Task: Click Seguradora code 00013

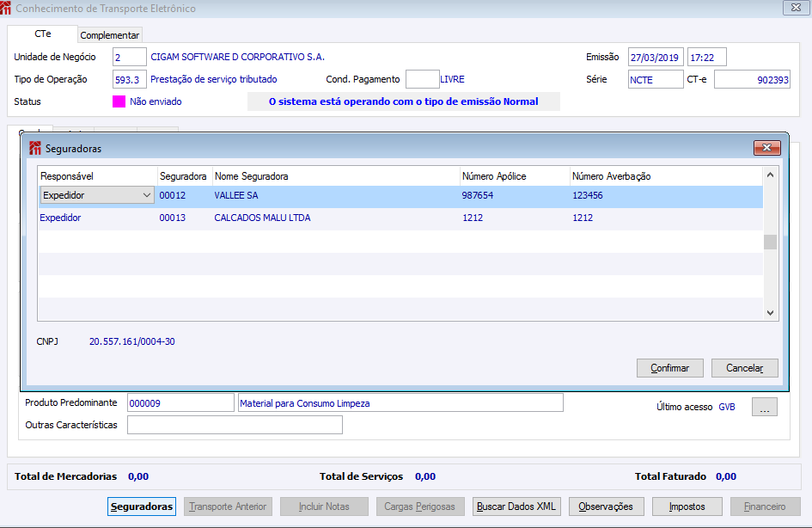Action: (173, 218)
